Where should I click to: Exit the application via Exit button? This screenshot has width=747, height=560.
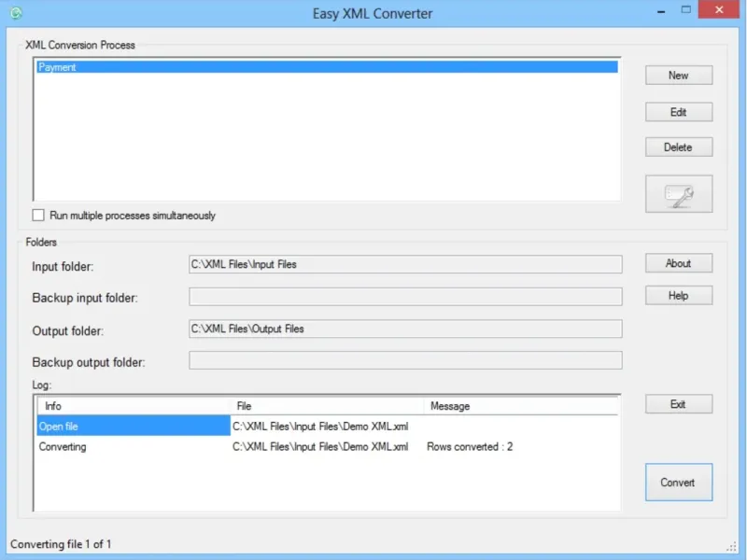pos(679,404)
